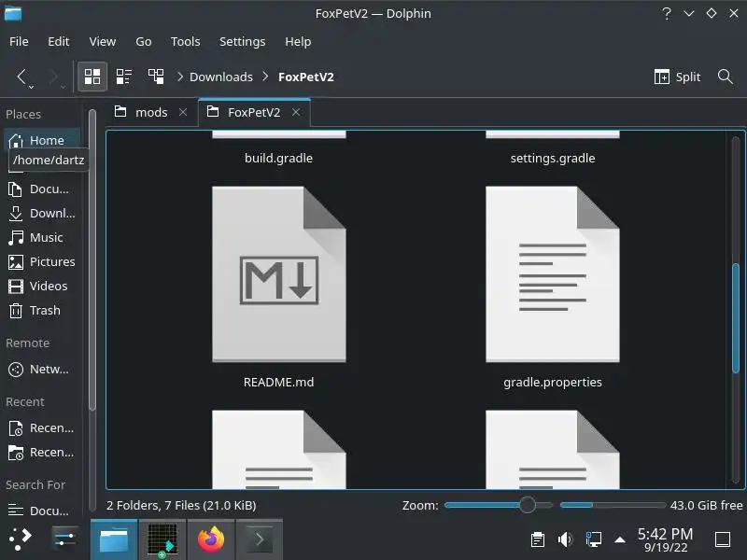This screenshot has width=747, height=560.
Task: Expand the chevron before Downloads breadcrumb
Action: point(180,77)
